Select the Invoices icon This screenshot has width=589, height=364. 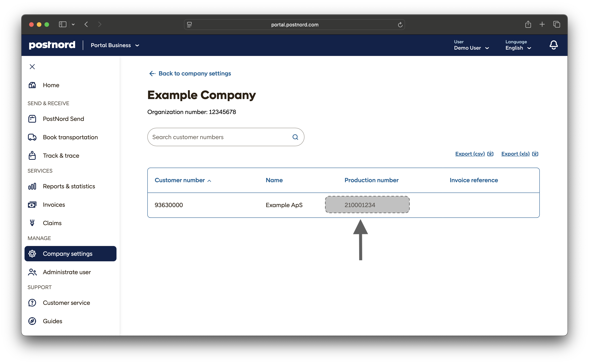click(x=32, y=204)
